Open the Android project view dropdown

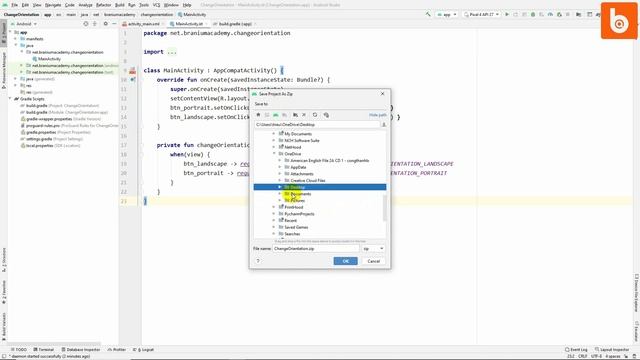coord(24,24)
